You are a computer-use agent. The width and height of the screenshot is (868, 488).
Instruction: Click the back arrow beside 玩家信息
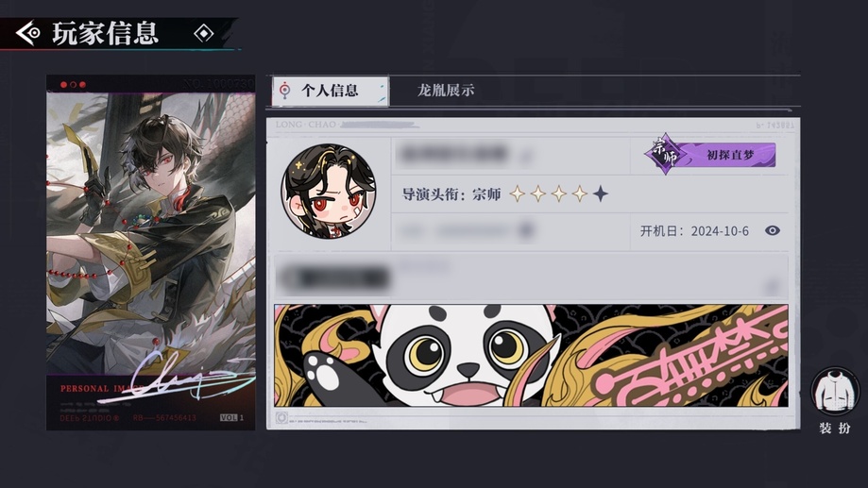coord(28,33)
